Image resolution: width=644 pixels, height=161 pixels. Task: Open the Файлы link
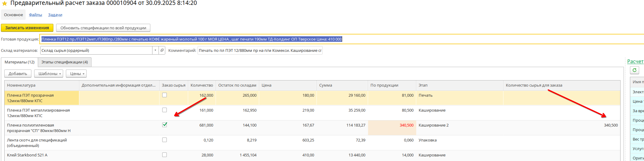[x=35, y=15]
